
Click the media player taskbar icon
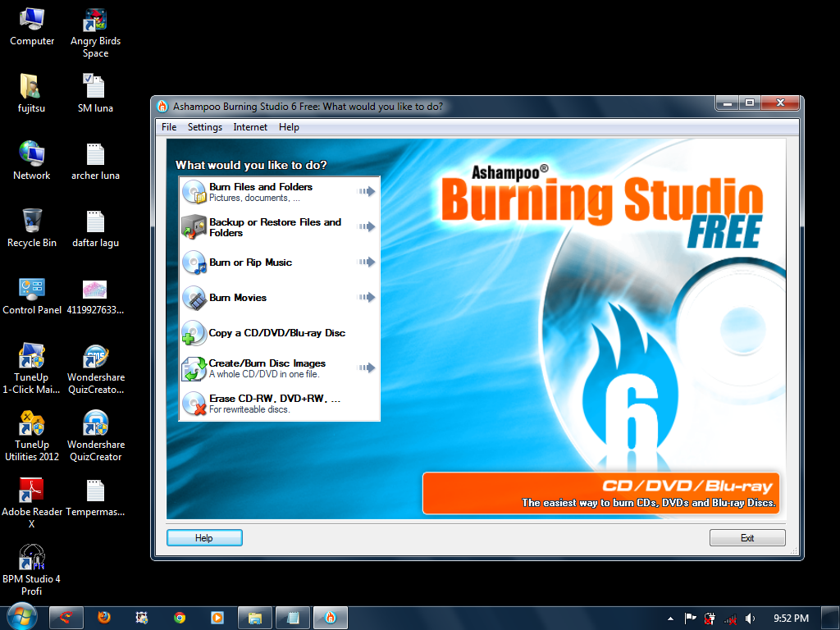pos(217,618)
